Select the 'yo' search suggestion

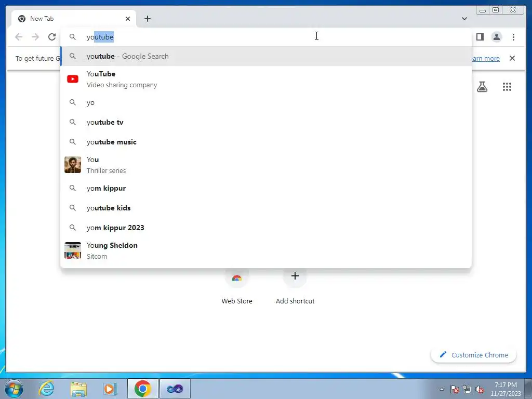pos(266,102)
